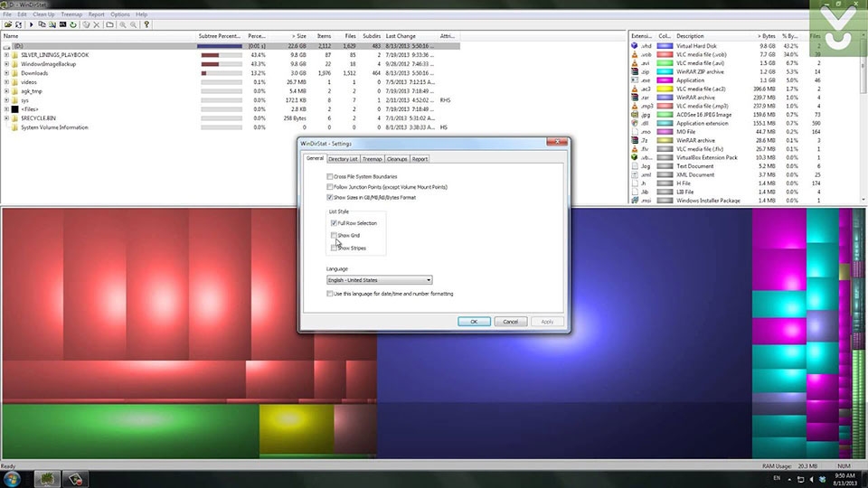
Task: Switch to the Directory List tab
Action: tap(343, 159)
